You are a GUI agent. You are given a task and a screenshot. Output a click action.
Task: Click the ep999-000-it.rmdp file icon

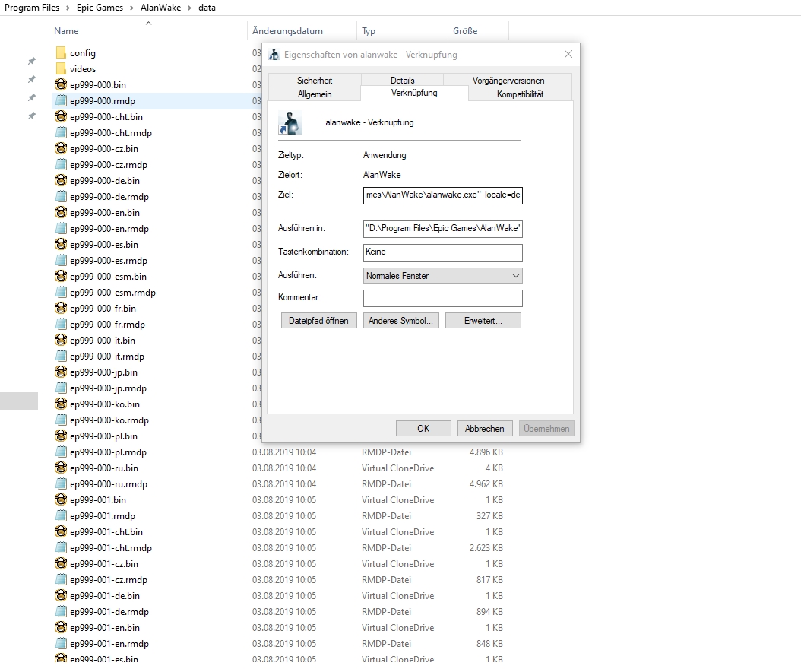(x=61, y=357)
